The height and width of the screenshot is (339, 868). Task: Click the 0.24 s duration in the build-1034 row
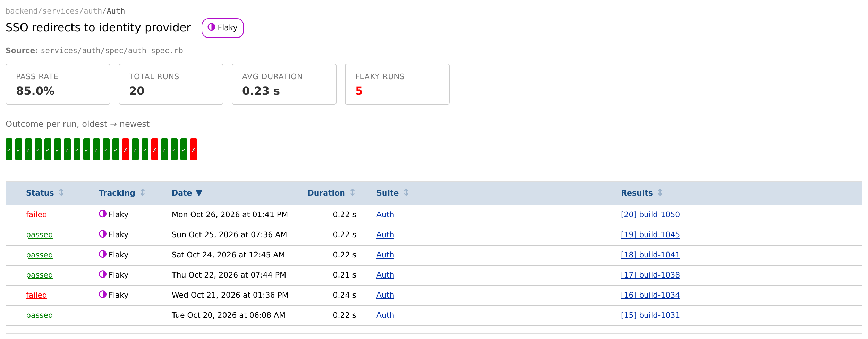coord(344,295)
